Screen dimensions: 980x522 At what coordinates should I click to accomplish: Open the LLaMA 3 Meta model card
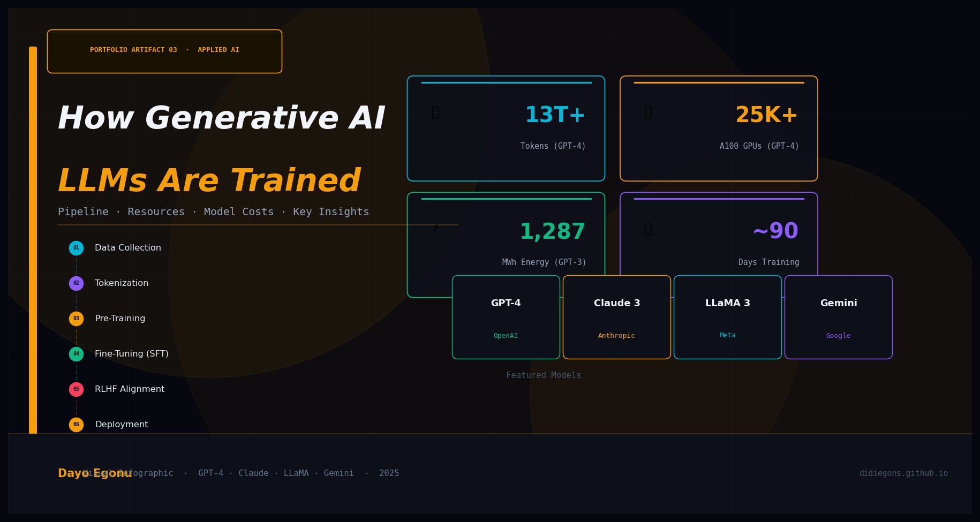[x=727, y=317]
